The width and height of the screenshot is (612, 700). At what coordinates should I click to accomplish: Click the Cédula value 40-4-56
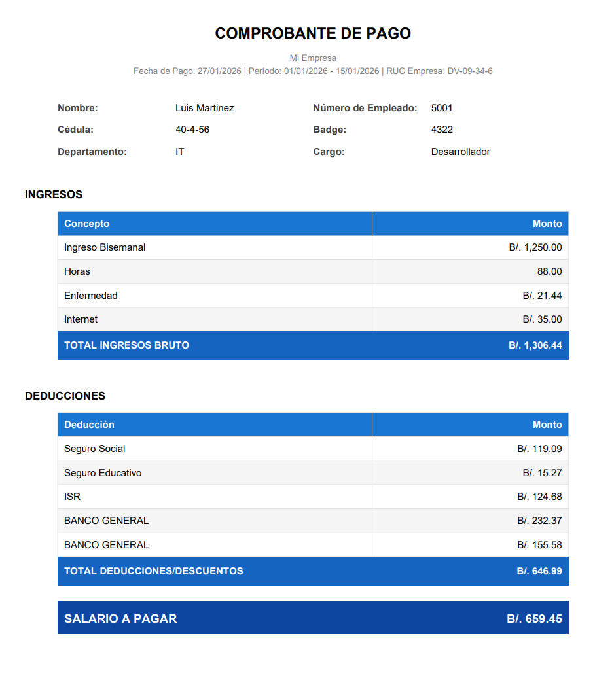pyautogui.click(x=192, y=130)
